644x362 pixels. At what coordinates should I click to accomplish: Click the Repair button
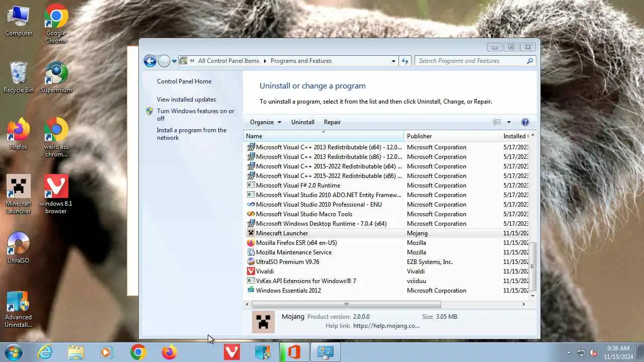pyautogui.click(x=332, y=122)
